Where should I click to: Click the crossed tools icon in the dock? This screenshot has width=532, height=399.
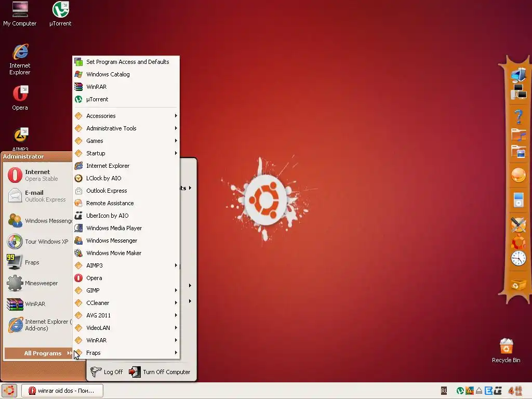tap(518, 224)
